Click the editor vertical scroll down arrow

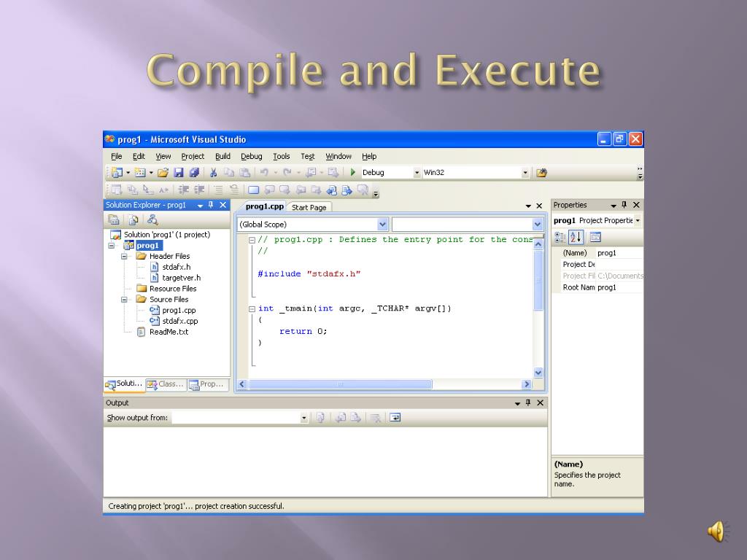pyautogui.click(x=538, y=373)
